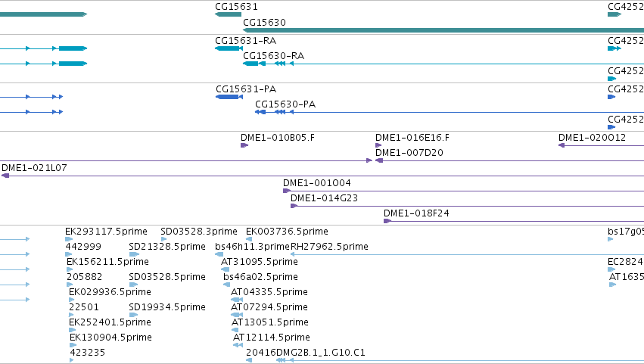The height and width of the screenshot is (364, 644).
Task: Click EST RH27962.5prime label
Action: (x=329, y=247)
